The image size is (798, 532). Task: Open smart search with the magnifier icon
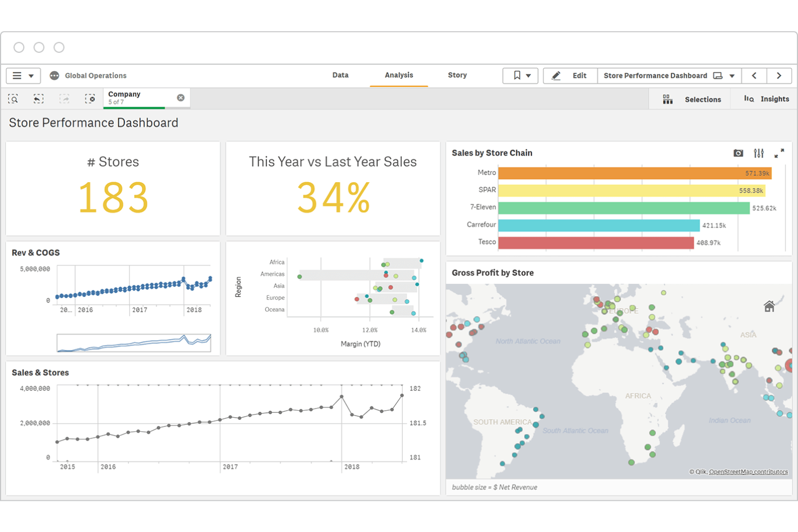[x=13, y=99]
